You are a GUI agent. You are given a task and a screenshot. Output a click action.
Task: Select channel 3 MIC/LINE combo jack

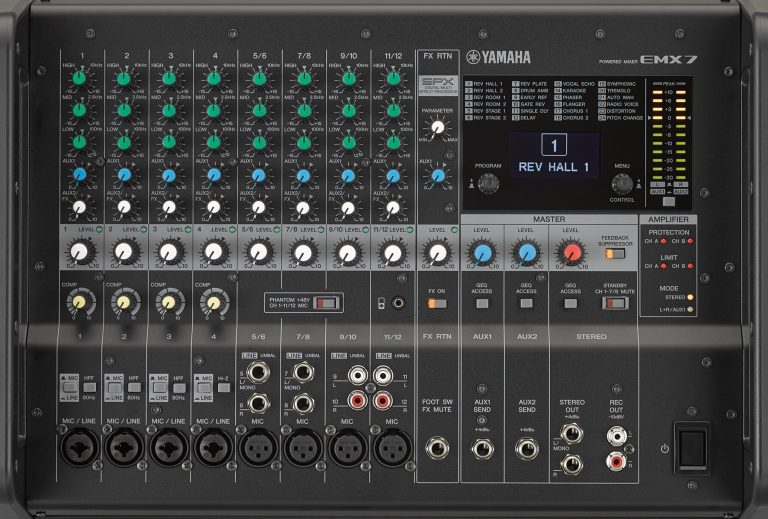(x=169, y=447)
